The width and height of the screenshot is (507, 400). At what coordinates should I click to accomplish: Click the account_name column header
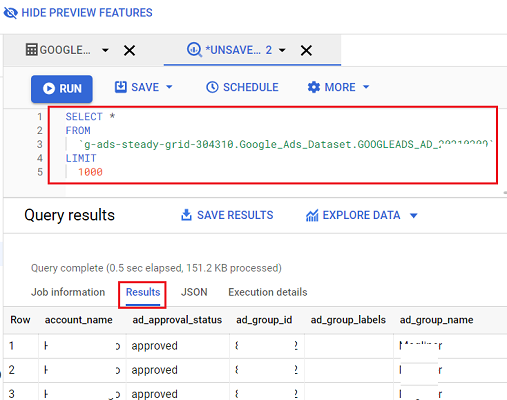pos(79,320)
